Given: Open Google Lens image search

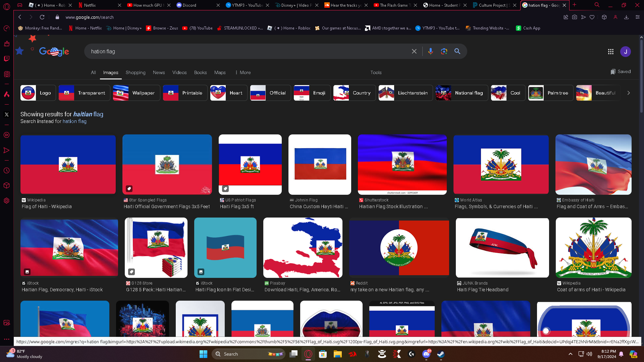Looking at the screenshot, I should (x=444, y=51).
